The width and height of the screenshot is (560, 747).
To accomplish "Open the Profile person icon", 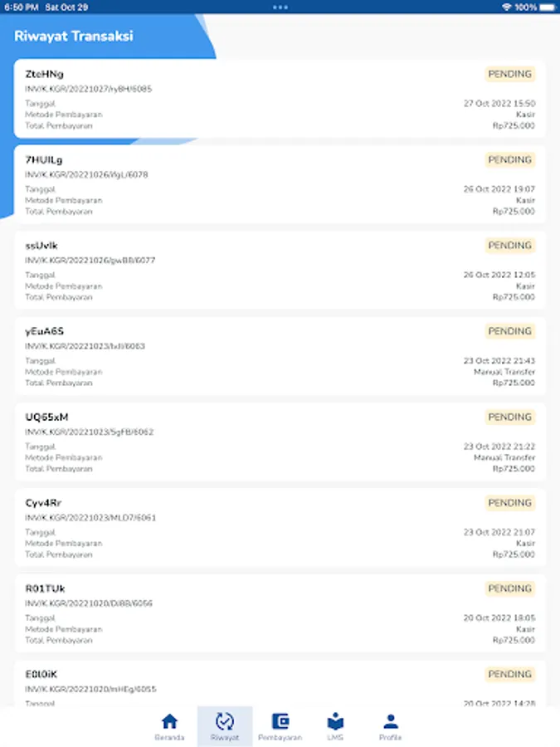I will click(x=391, y=721).
